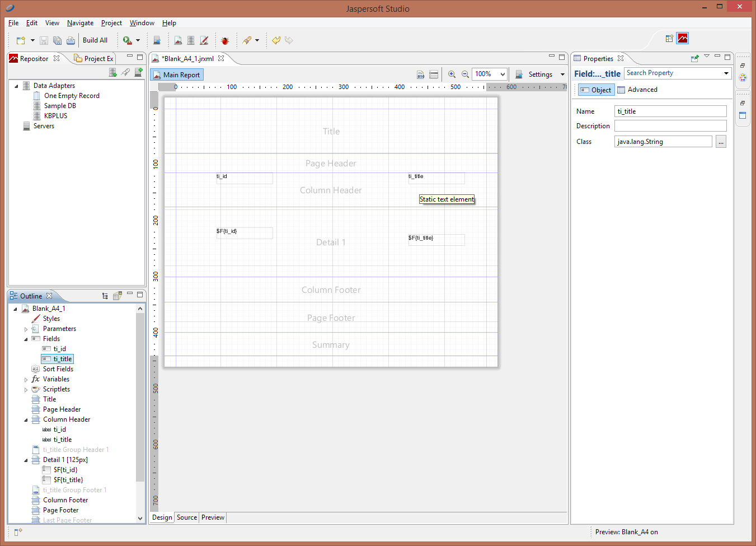Click the Main Report button
756x546 pixels.
176,74
